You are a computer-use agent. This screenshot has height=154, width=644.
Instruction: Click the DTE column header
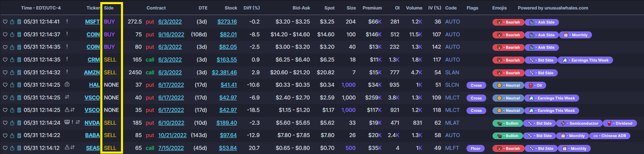(x=203, y=8)
